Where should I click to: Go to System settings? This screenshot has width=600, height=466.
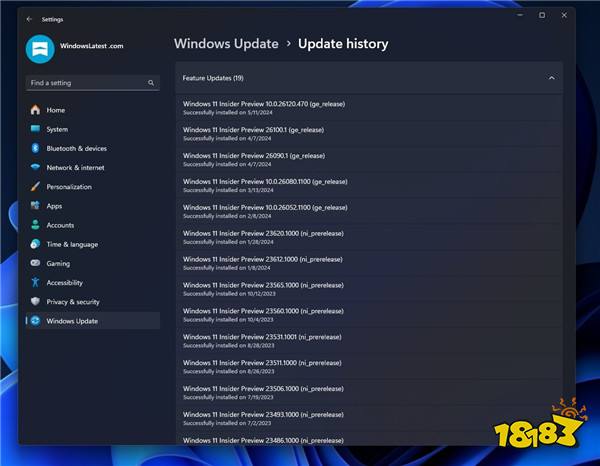93,129
